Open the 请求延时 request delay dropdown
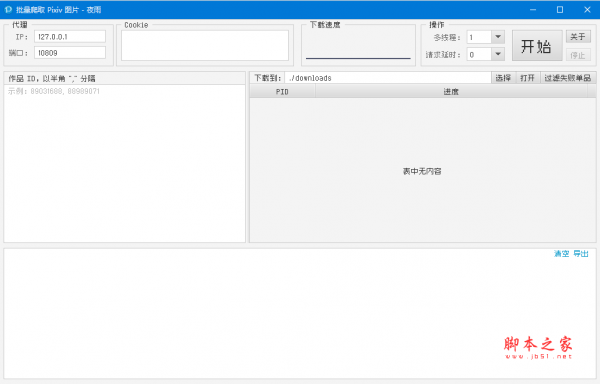The image size is (600, 384). (x=498, y=54)
